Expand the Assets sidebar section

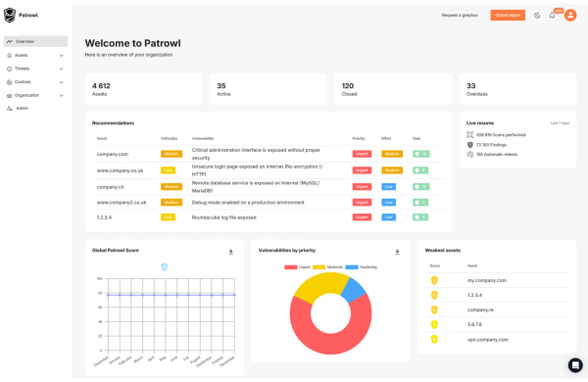tap(35, 55)
